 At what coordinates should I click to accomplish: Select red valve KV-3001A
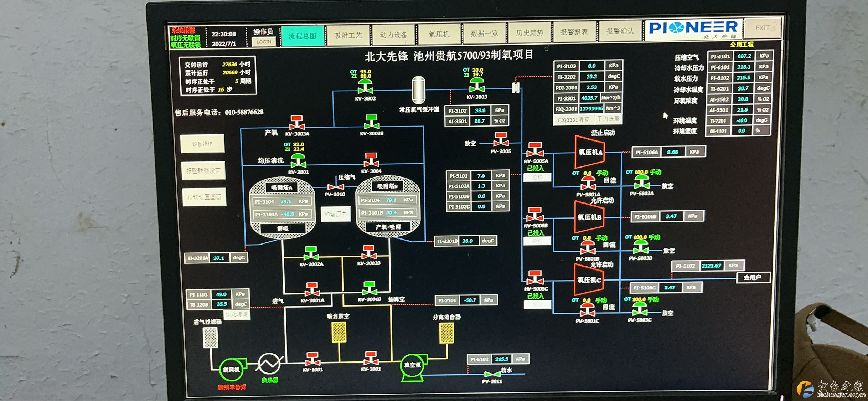click(312, 290)
